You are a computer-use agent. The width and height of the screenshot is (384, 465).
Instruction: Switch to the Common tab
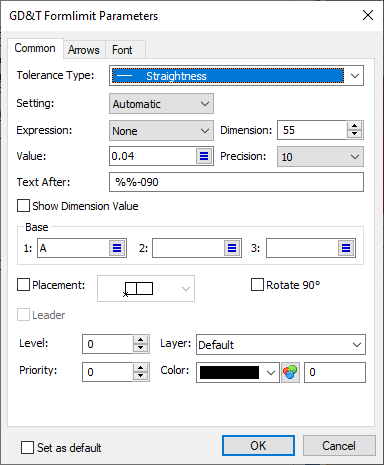35,48
